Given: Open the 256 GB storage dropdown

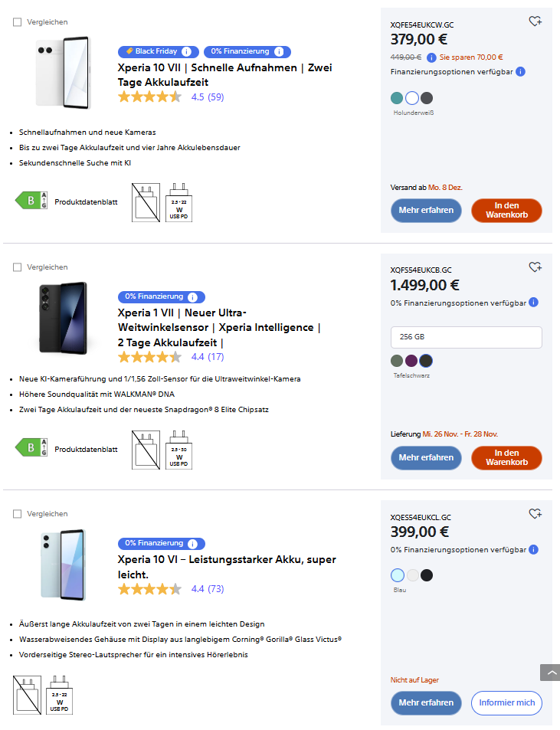Looking at the screenshot, I should 466,338.
